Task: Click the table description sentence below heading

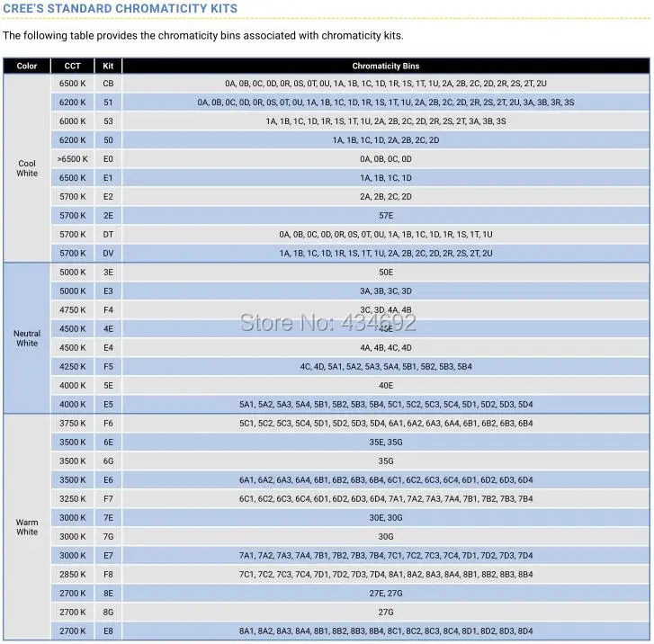Action: pos(203,35)
